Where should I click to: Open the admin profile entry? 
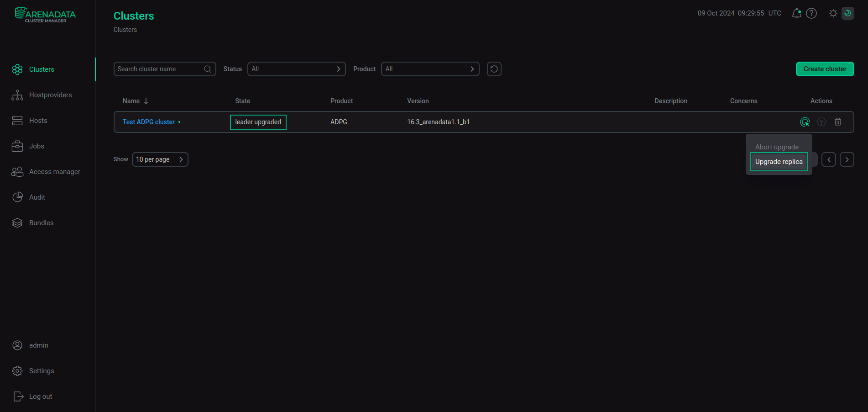30,345
